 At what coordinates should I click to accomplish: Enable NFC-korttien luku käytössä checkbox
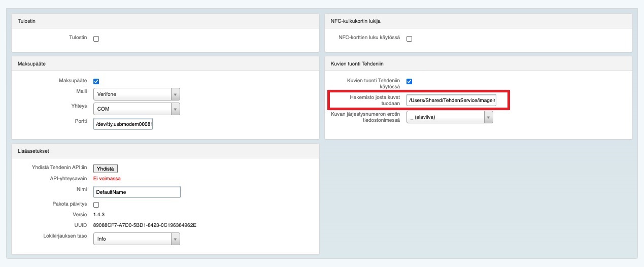click(x=409, y=39)
